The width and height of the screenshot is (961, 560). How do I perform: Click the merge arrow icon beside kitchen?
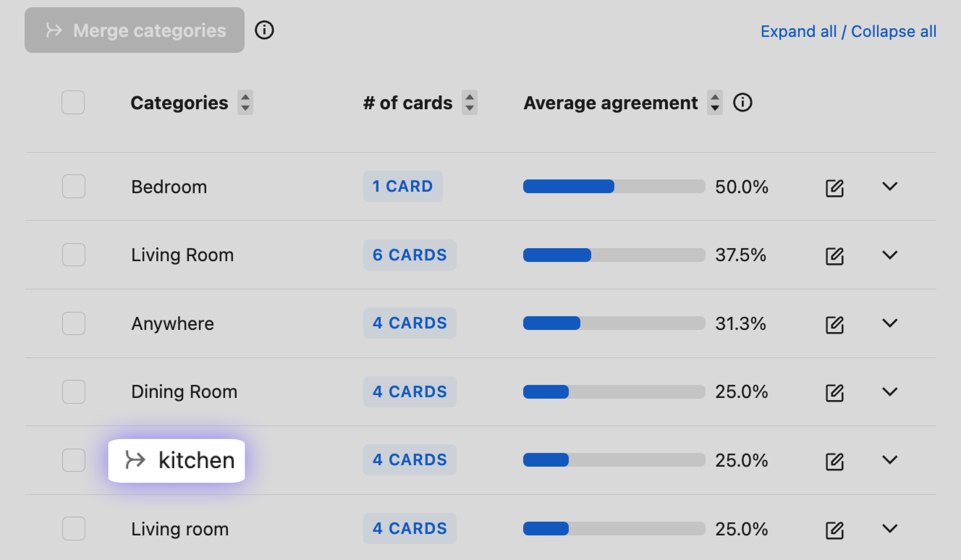[135, 460]
